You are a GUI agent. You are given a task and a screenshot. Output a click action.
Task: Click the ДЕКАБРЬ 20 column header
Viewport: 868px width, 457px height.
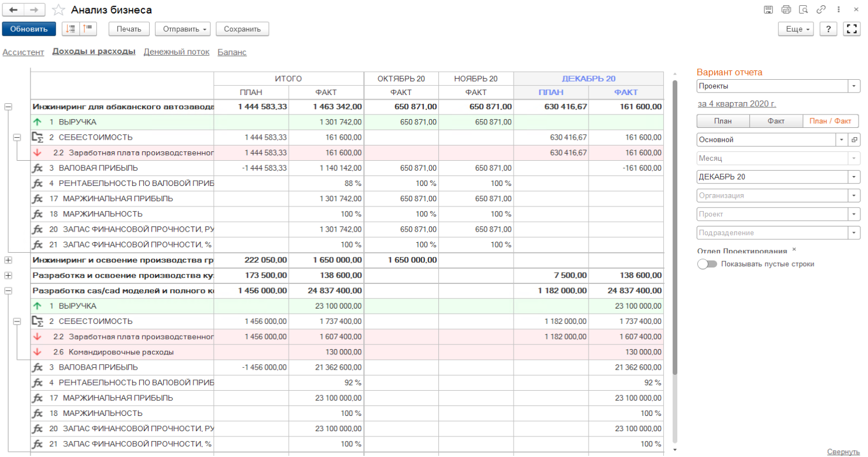point(589,79)
